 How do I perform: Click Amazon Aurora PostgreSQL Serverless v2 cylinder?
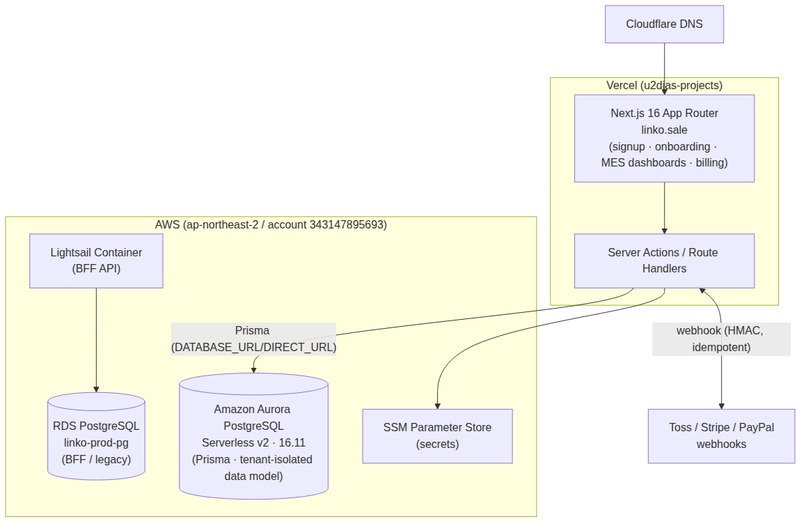pyautogui.click(x=253, y=436)
